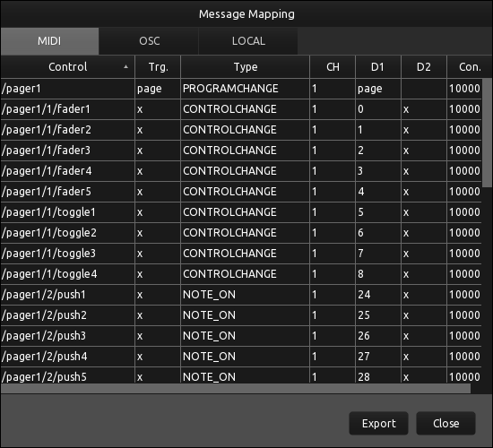Sort by the Type column header
The height and width of the screenshot is (448, 493).
246,67
